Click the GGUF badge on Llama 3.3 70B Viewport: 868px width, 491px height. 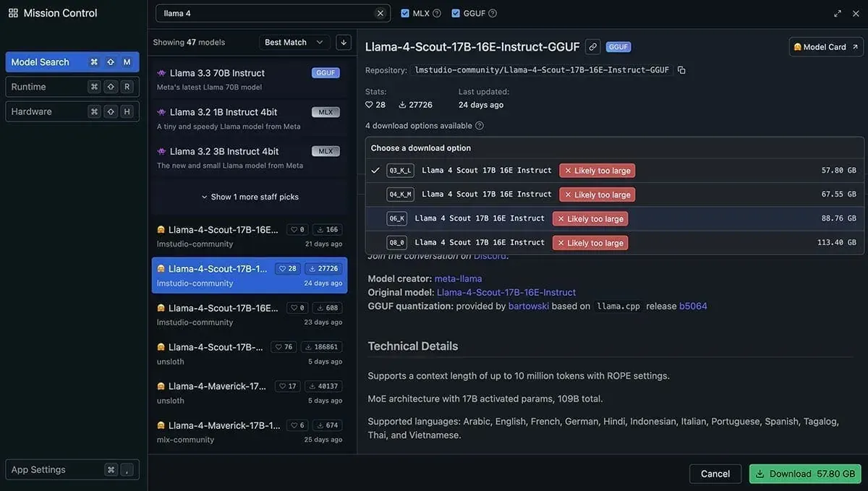coord(325,73)
